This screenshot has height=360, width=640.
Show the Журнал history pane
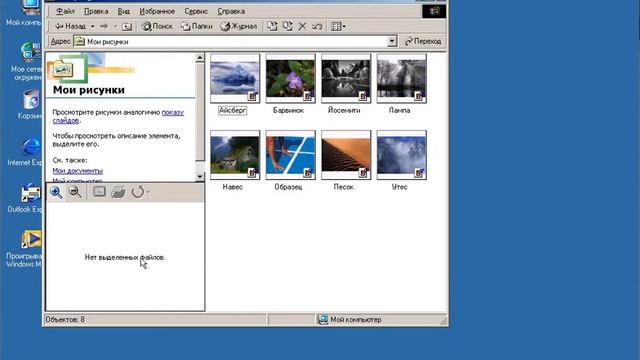click(x=239, y=27)
